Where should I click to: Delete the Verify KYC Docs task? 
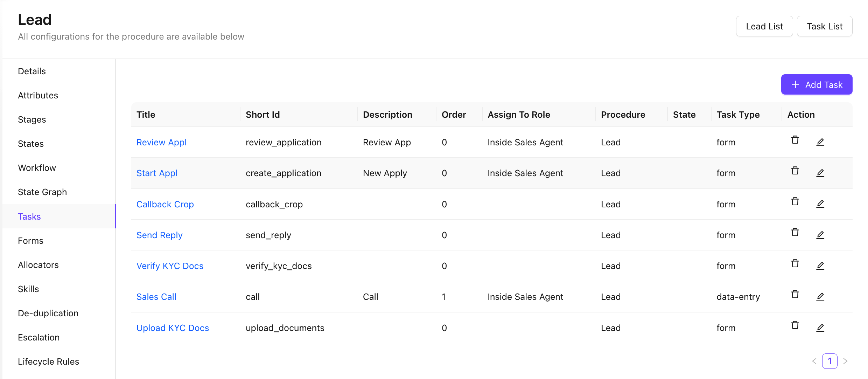point(795,264)
